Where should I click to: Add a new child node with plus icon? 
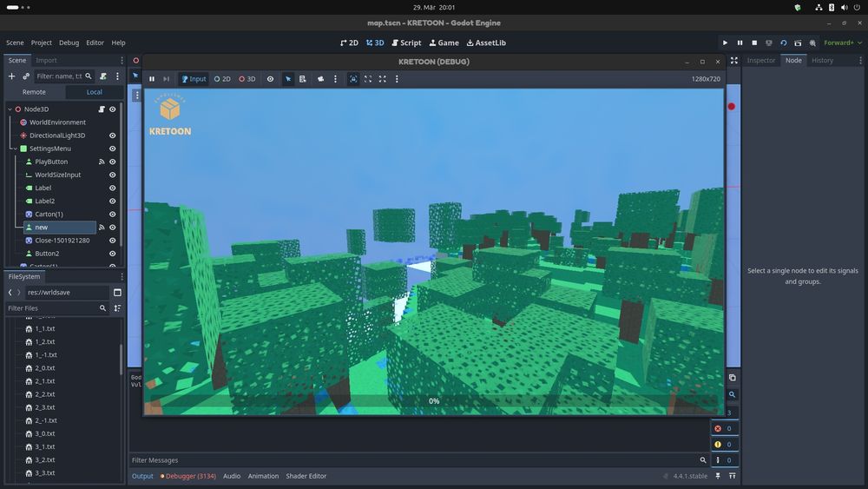[11, 76]
